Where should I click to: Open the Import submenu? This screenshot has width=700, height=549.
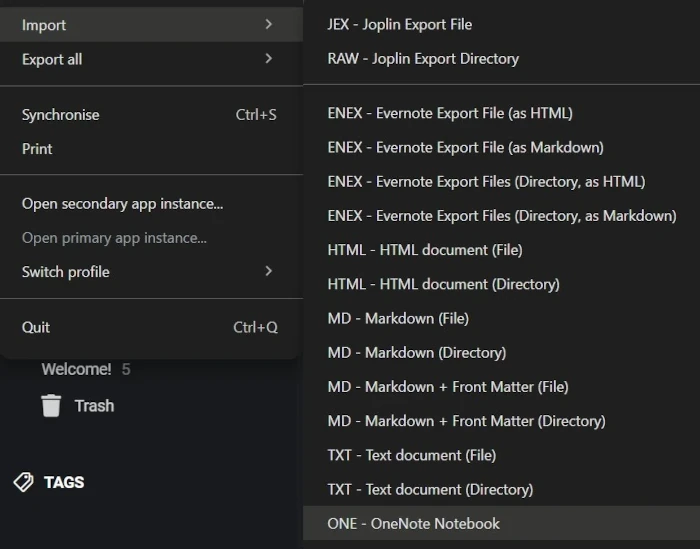(151, 25)
